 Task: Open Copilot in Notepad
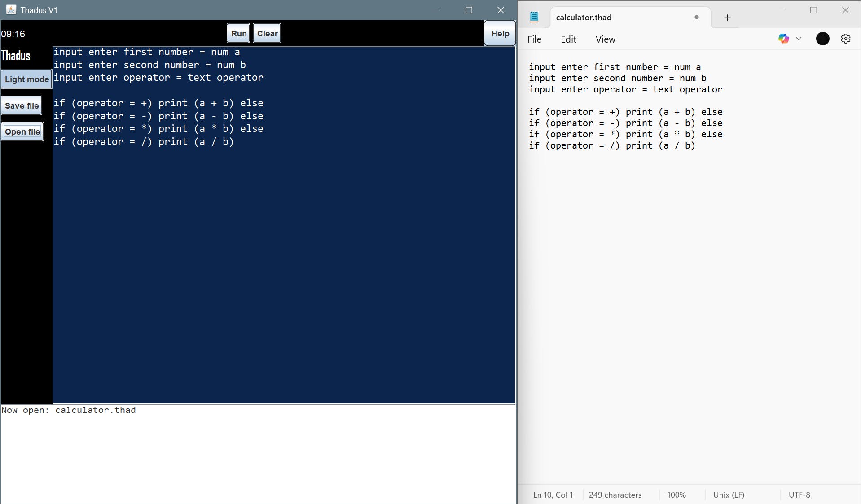784,39
